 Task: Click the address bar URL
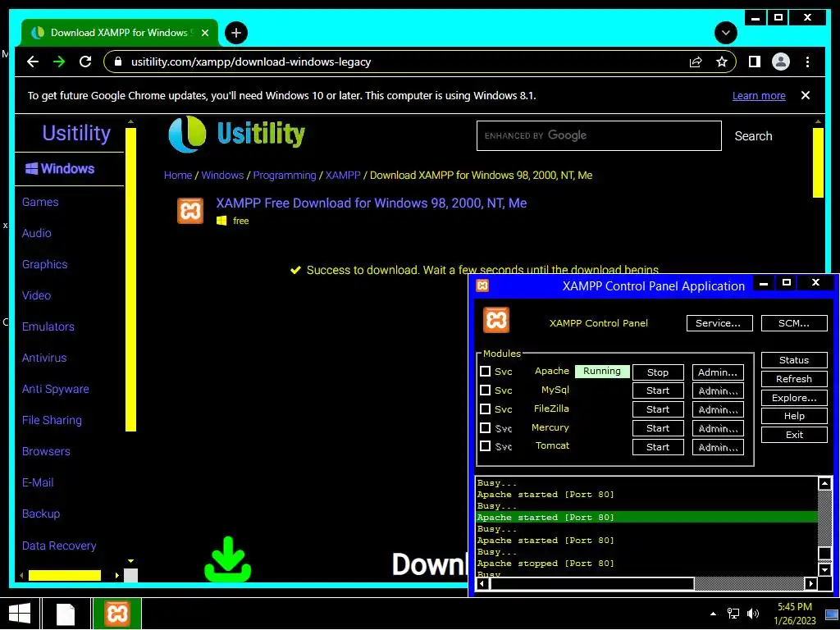(251, 62)
